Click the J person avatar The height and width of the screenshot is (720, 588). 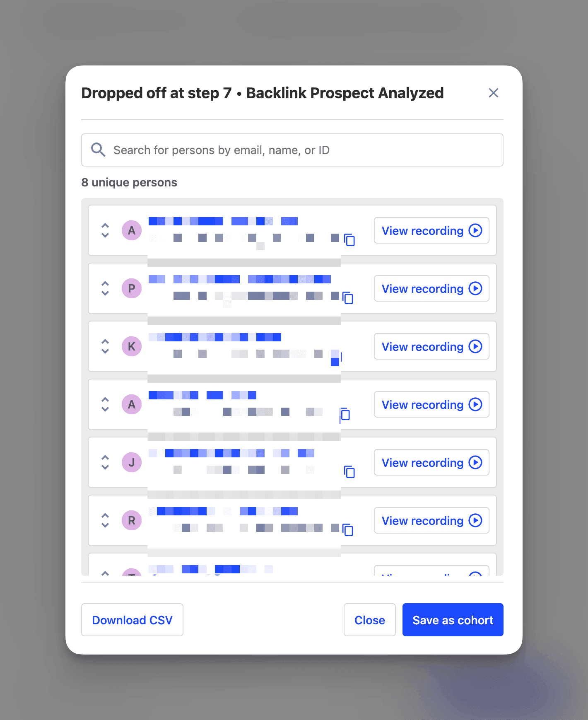[132, 462]
